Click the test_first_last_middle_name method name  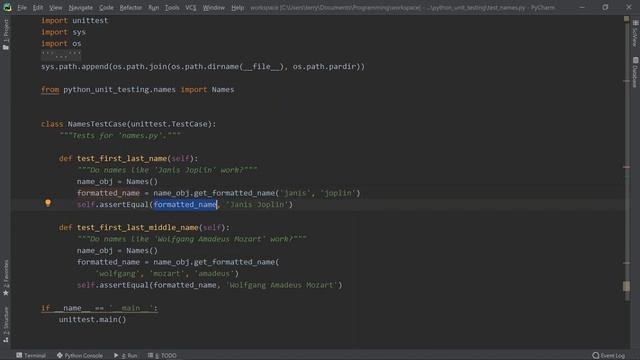coord(138,227)
